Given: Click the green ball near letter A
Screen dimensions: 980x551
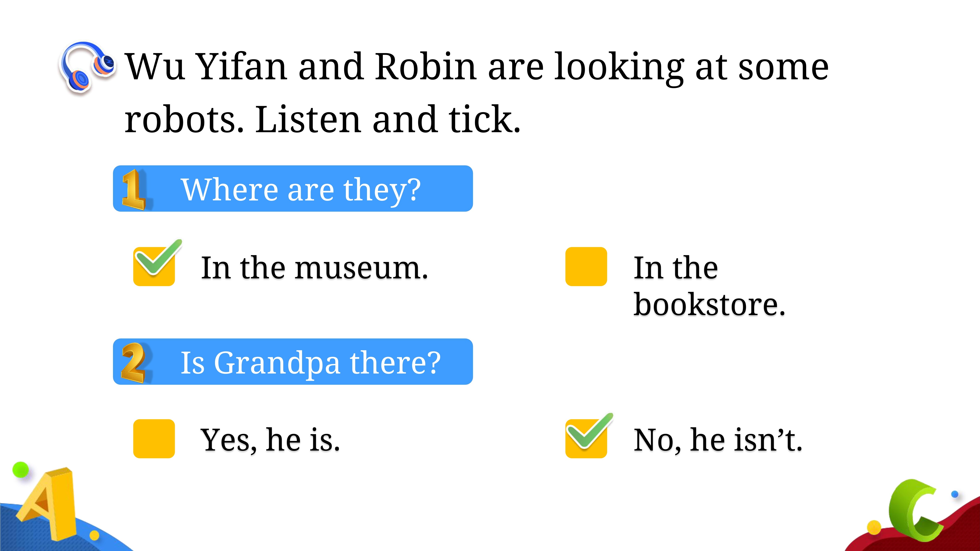Looking at the screenshot, I should click(21, 470).
